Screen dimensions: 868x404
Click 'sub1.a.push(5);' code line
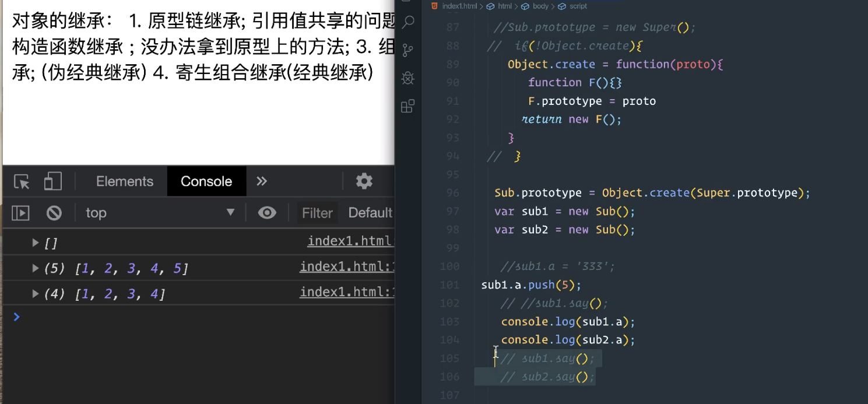[x=531, y=285]
